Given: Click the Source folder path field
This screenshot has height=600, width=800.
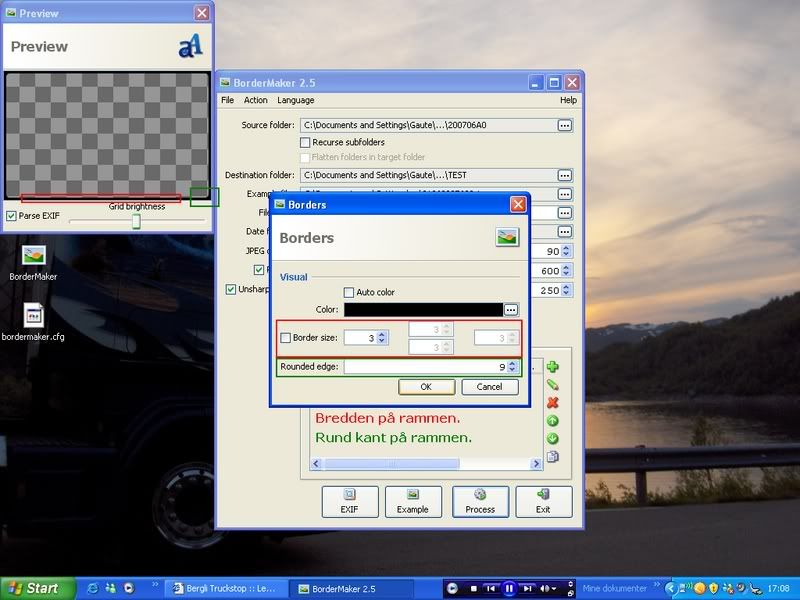Looking at the screenshot, I should click(x=429, y=126).
